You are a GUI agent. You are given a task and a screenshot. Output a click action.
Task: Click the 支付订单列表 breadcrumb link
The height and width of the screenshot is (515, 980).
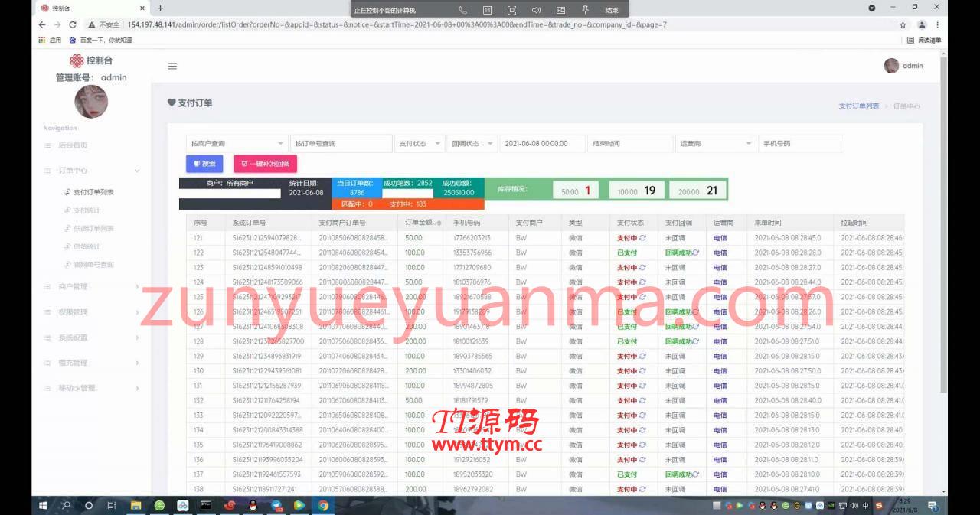859,106
